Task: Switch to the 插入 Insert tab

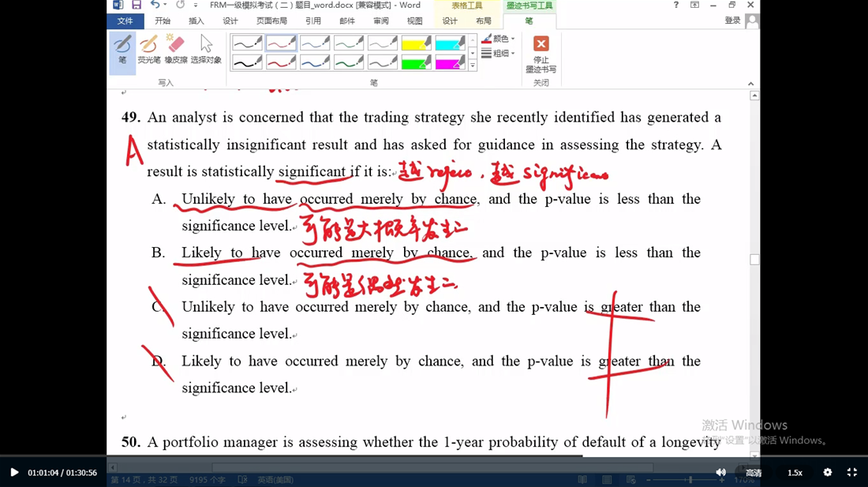Action: [196, 21]
